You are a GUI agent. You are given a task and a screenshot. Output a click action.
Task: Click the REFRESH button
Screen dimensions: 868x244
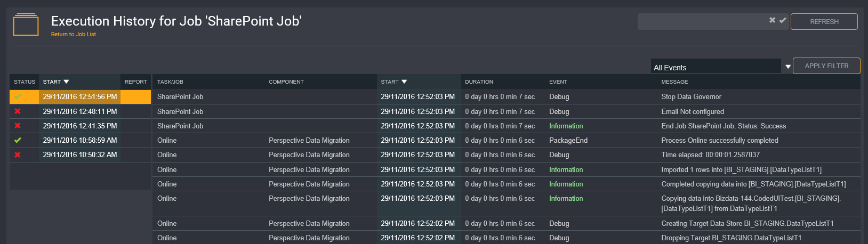pyautogui.click(x=824, y=21)
